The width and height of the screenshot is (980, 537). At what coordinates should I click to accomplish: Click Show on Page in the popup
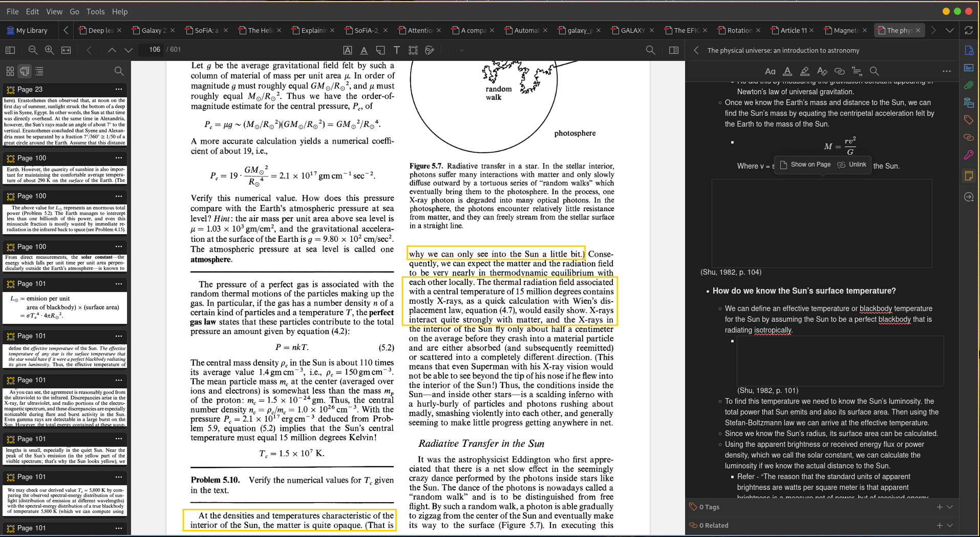[x=805, y=164]
